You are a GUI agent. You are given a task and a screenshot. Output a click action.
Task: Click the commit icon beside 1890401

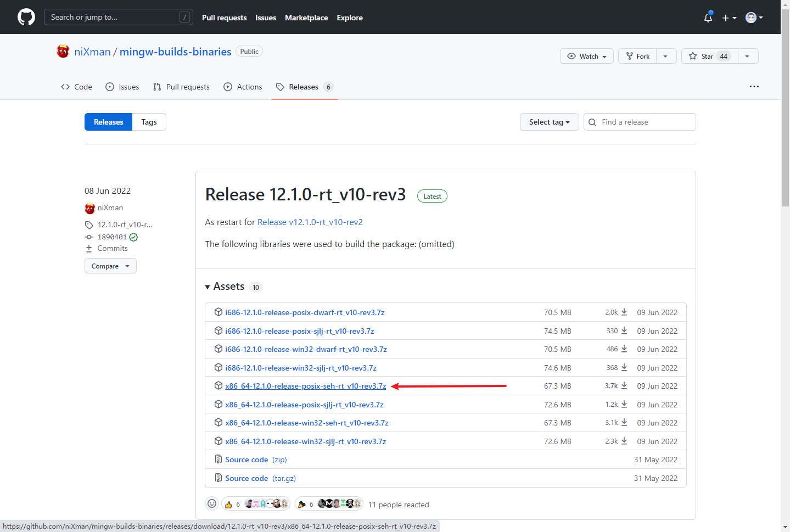click(89, 237)
